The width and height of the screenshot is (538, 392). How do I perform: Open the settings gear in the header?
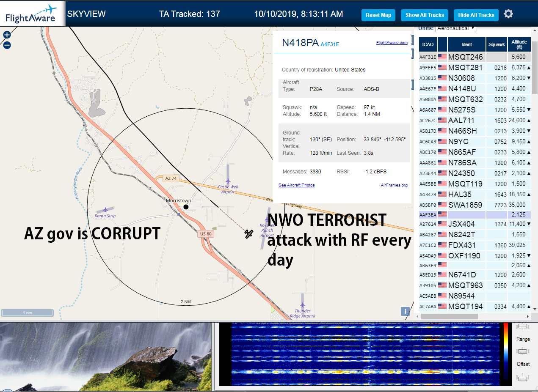coord(508,14)
